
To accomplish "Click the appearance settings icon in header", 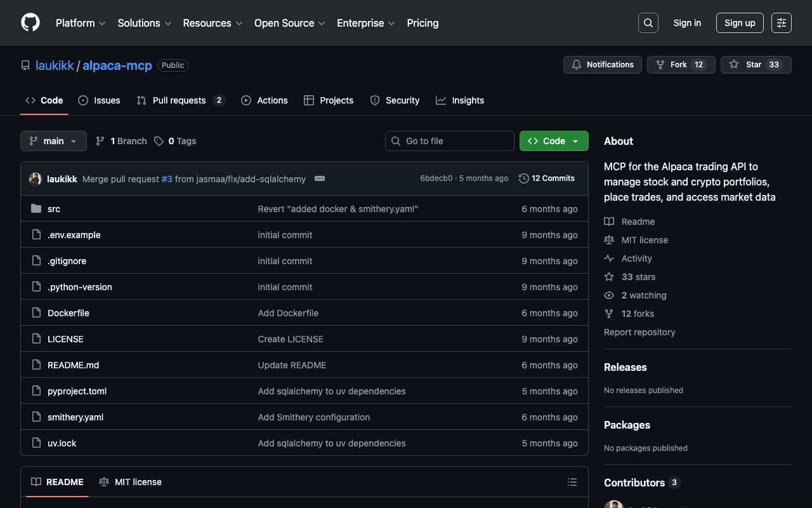I will pos(781,23).
